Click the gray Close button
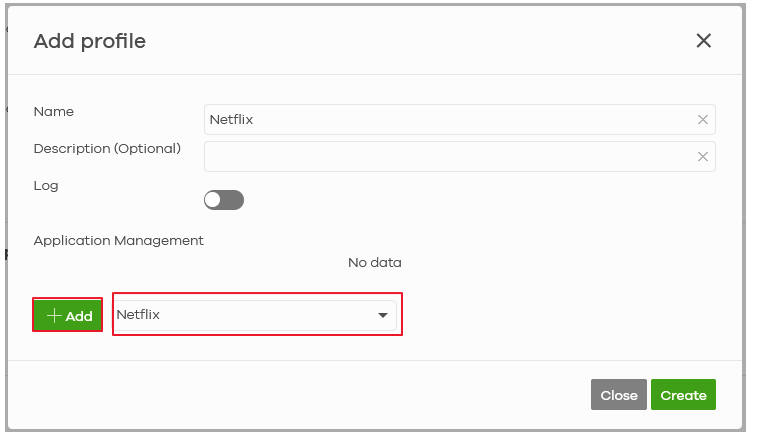The width and height of the screenshot is (757, 433). tap(618, 395)
